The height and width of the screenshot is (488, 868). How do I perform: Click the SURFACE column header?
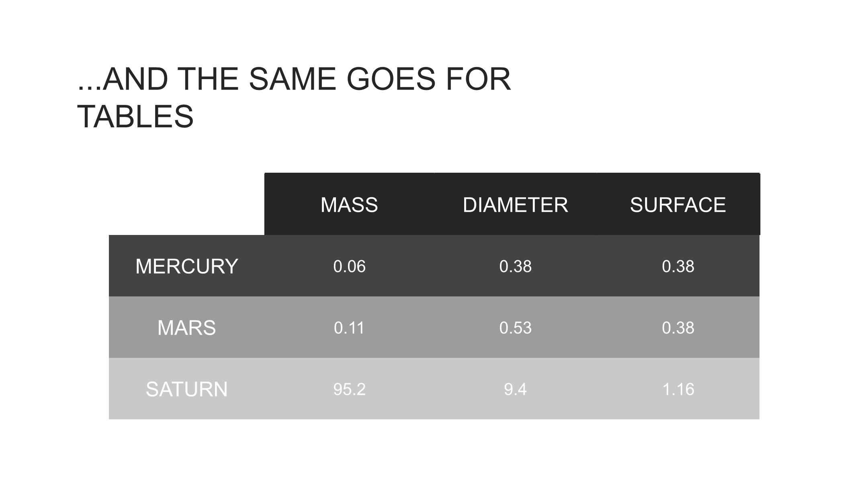coord(678,205)
